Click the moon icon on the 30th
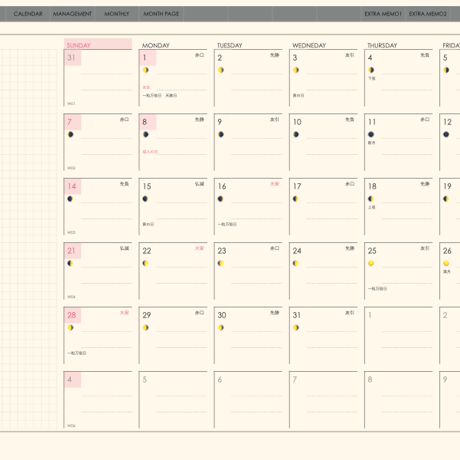460x460 pixels. tap(221, 328)
